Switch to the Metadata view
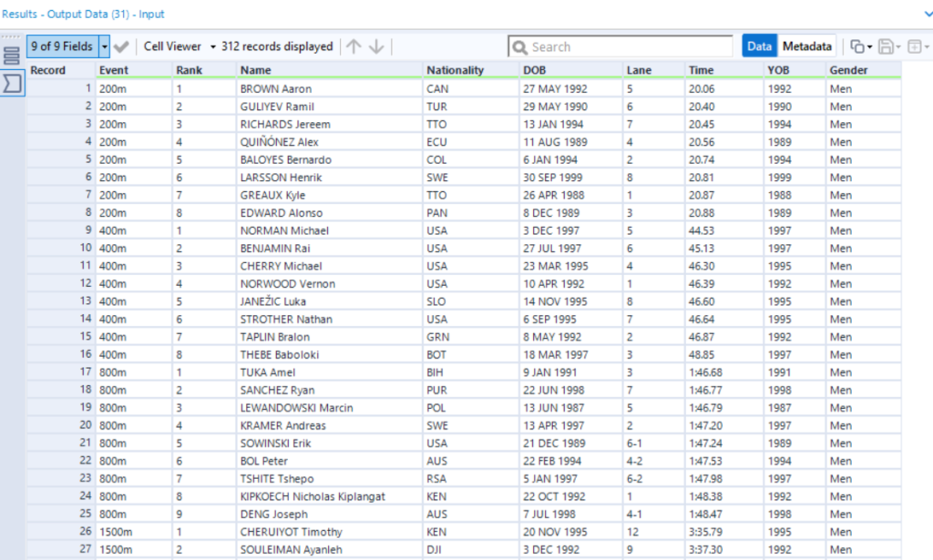The height and width of the screenshot is (560, 933). point(807,46)
